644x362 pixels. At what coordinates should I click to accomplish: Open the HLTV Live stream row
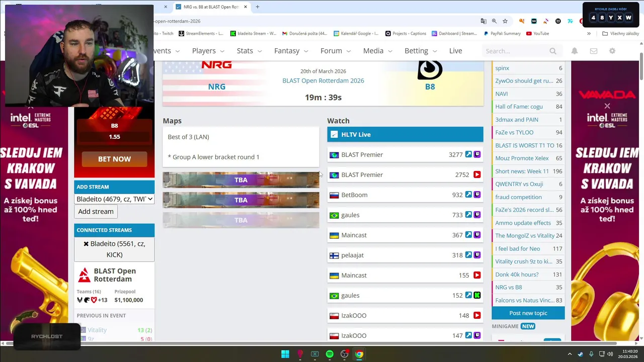[x=405, y=134]
